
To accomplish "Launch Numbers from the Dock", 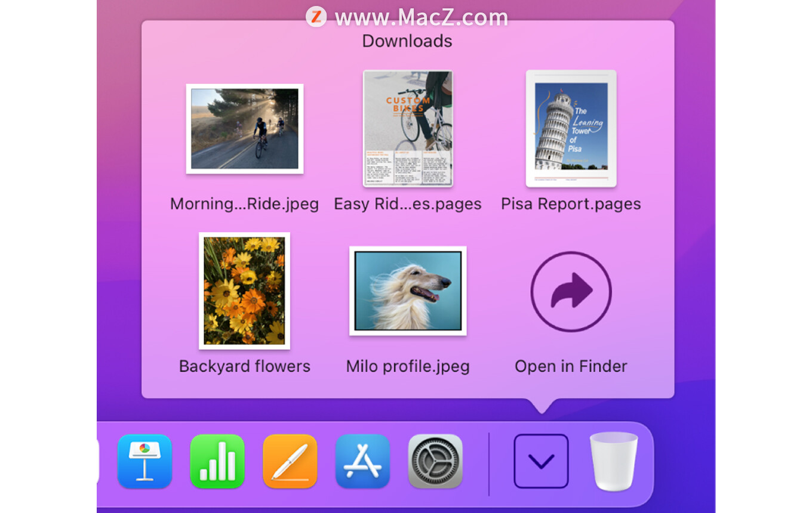I will 217,461.
